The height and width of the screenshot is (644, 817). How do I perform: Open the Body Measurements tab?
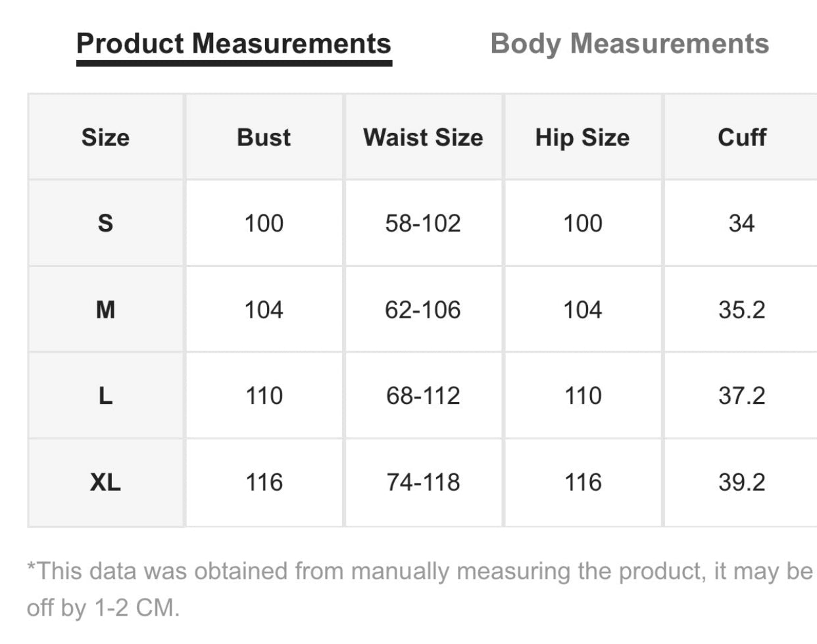click(x=630, y=44)
